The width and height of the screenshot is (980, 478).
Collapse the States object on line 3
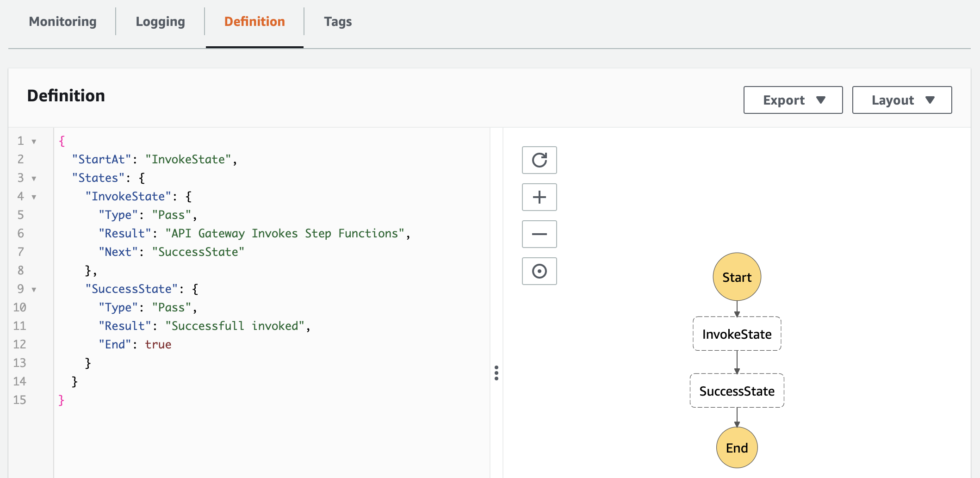coord(33,178)
